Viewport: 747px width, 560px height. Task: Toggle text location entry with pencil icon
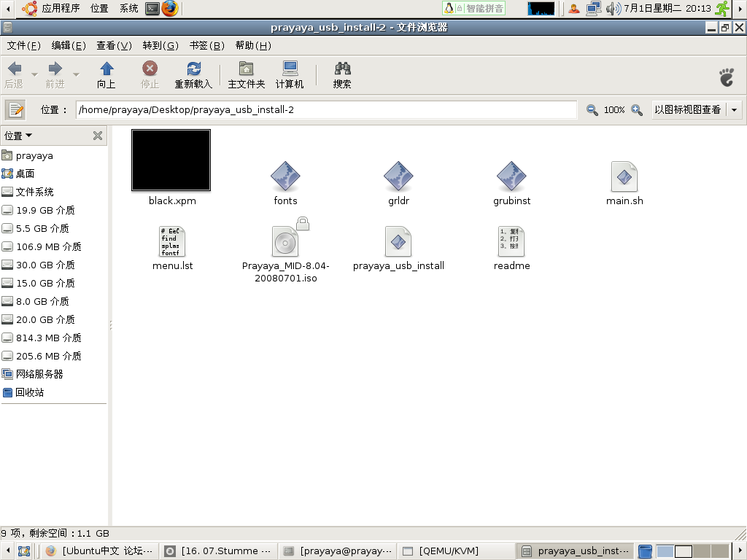16,110
